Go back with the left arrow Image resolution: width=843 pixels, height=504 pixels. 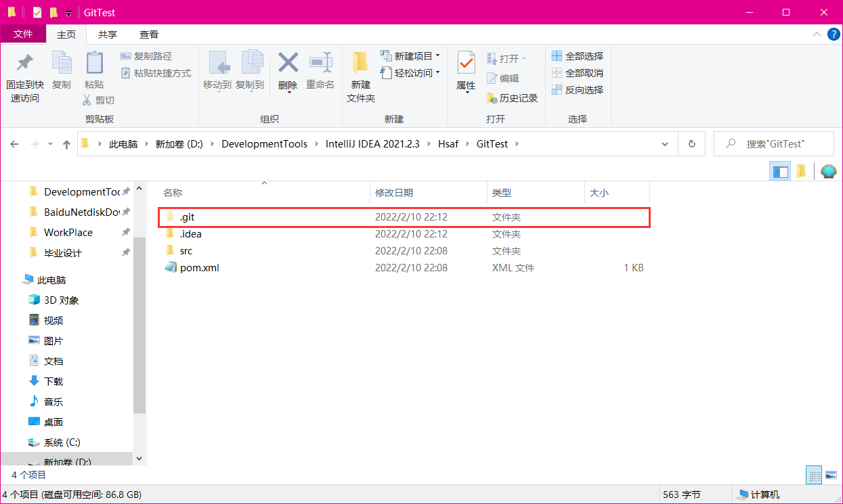point(14,144)
